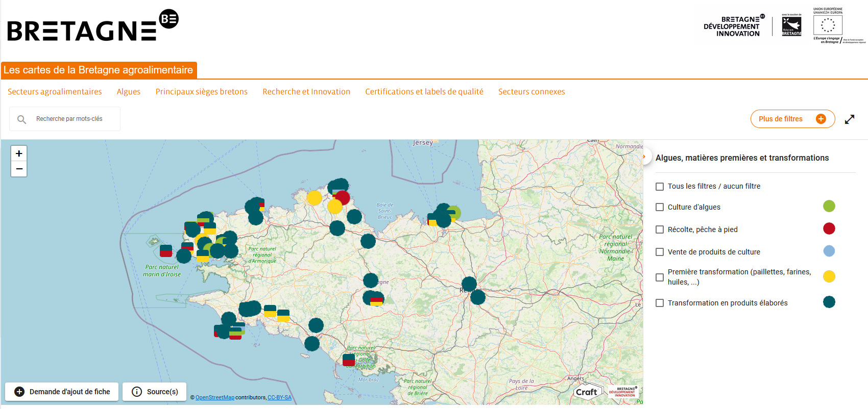Click the marker in Parc naturel marin d'Iroise island
The width and height of the screenshot is (868, 409).
[x=166, y=251]
